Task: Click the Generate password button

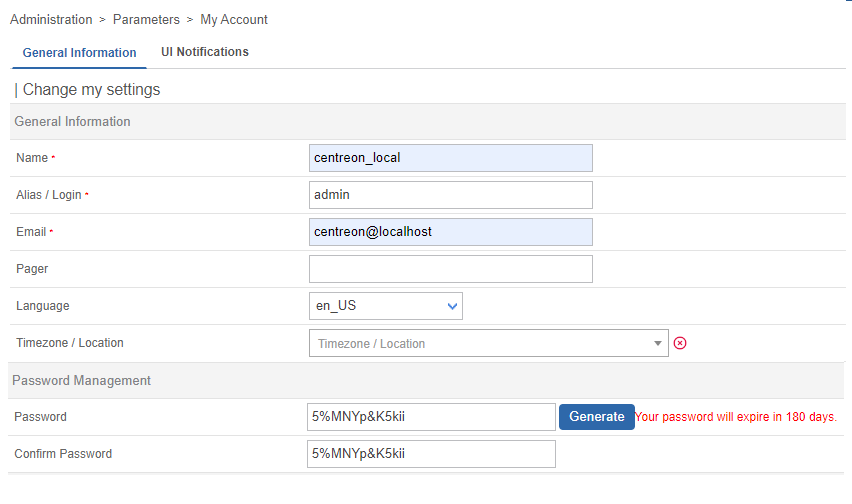Action: 596,417
